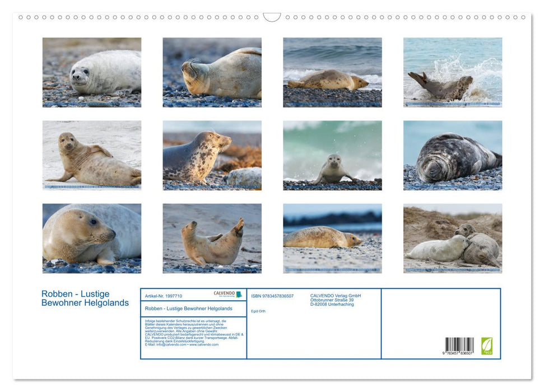544x392 pixels.
Task: Select the two cuddling seals photo bottom right
Action: tap(452, 238)
